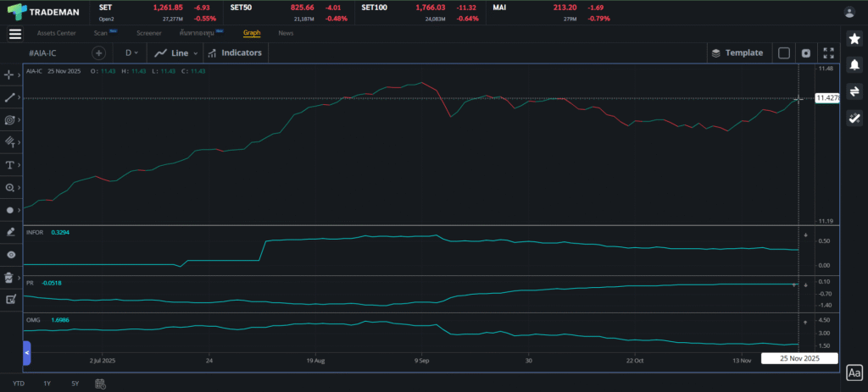Take a chart snapshot with camera icon
The image size is (868, 392).
(805, 52)
